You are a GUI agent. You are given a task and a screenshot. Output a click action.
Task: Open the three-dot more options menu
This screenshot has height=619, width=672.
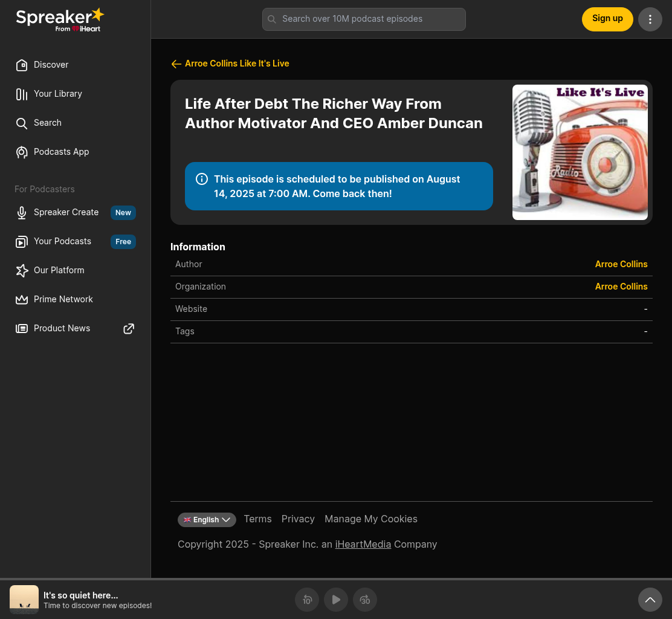pyautogui.click(x=650, y=19)
